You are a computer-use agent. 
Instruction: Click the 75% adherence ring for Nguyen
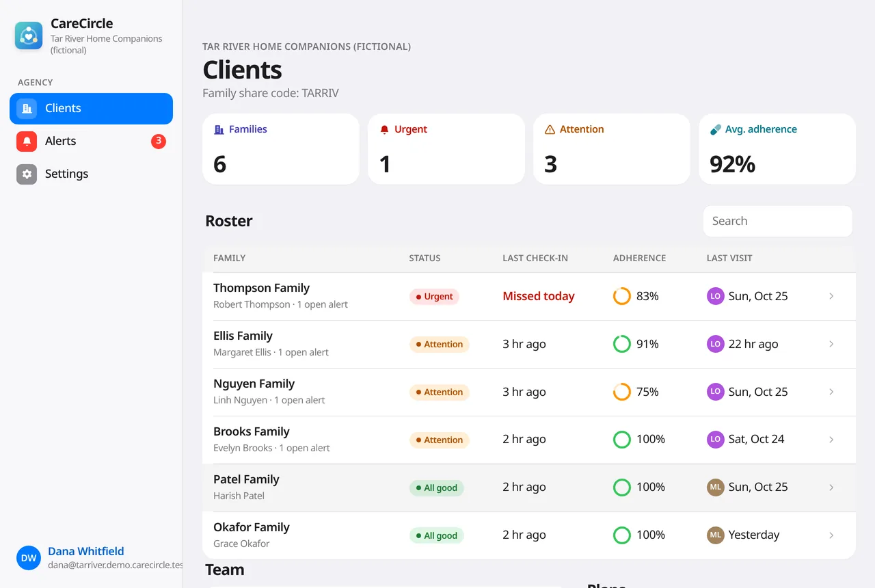pos(621,392)
